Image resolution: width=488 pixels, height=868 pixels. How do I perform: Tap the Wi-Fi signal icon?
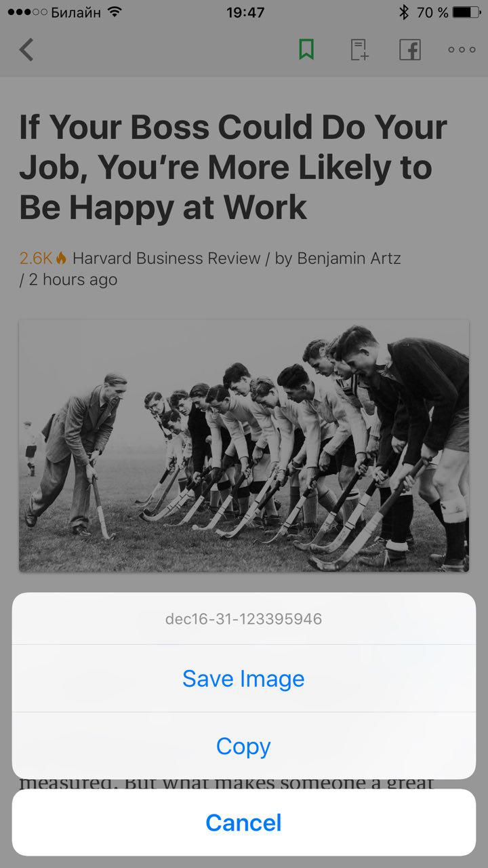tap(115, 12)
